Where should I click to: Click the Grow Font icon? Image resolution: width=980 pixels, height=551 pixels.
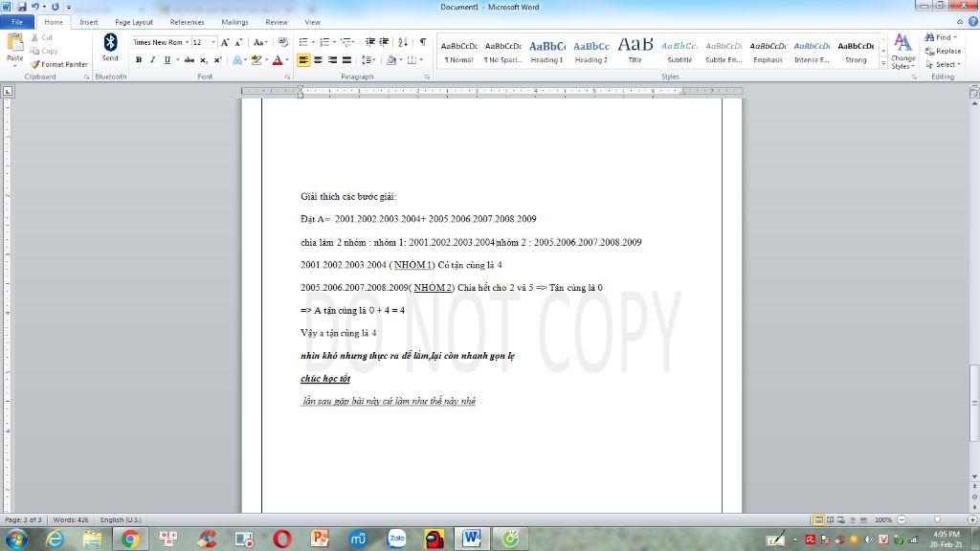pyautogui.click(x=225, y=42)
